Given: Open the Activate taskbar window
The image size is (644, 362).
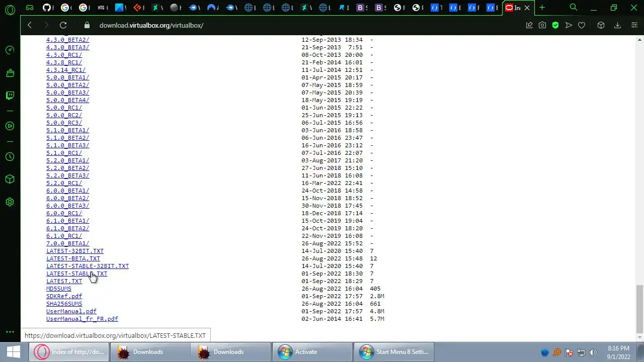Looking at the screenshot, I should click(x=312, y=352).
